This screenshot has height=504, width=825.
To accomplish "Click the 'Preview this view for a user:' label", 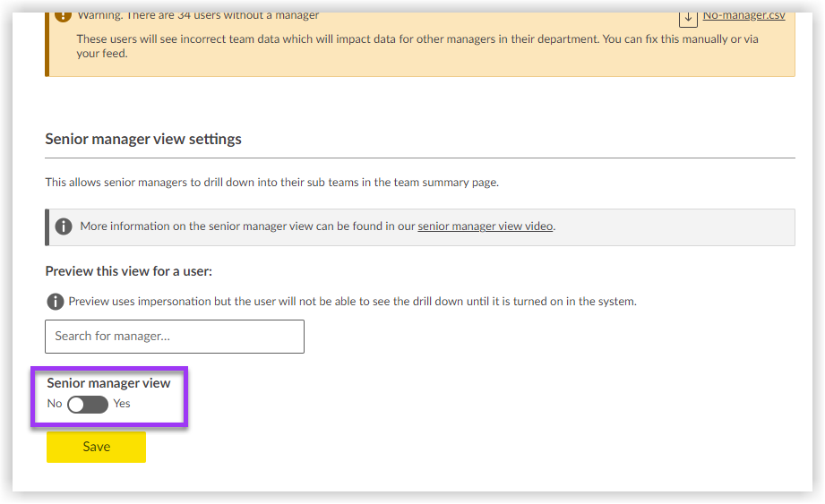I will point(128,271).
